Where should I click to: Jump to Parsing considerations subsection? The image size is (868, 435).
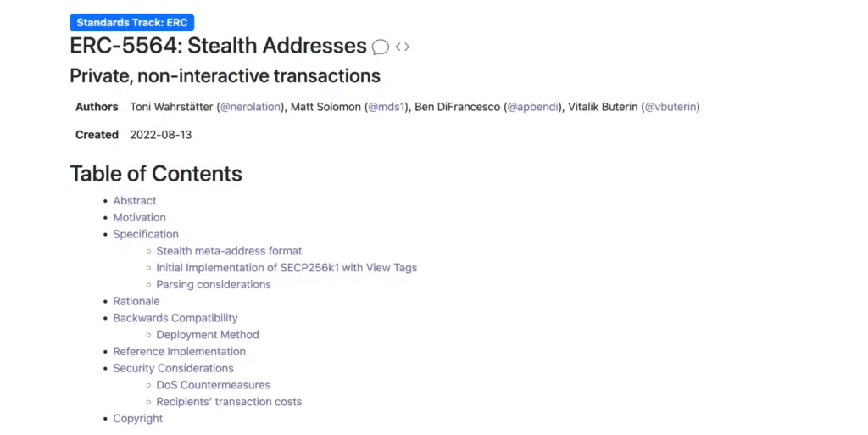(x=214, y=285)
